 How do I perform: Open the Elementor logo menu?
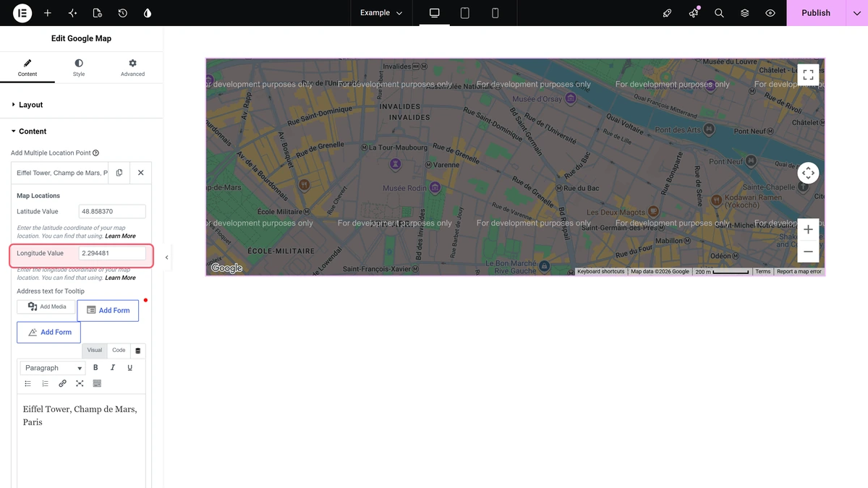(22, 13)
